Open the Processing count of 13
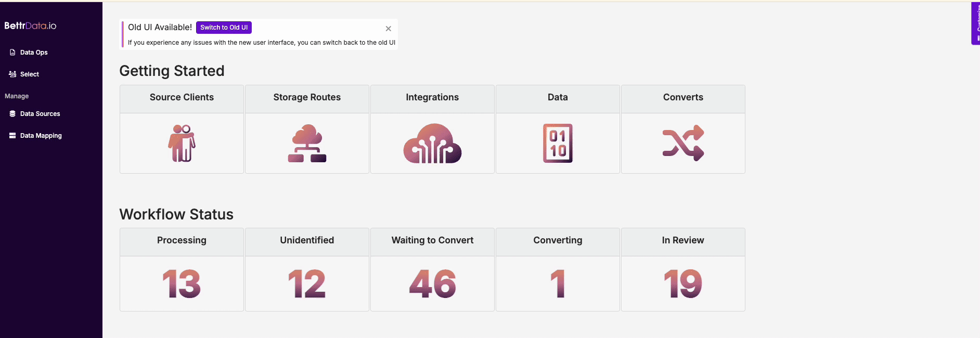The width and height of the screenshot is (980, 338). click(x=182, y=283)
